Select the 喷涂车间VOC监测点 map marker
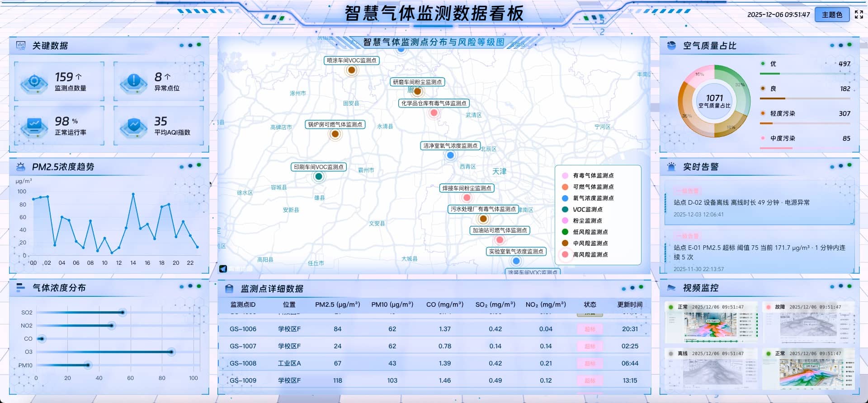 pyautogui.click(x=352, y=70)
